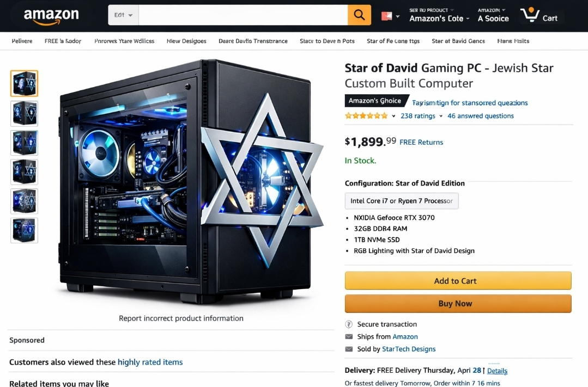Click the orange search magnifier button
The width and height of the screenshot is (588, 387).
tap(359, 15)
